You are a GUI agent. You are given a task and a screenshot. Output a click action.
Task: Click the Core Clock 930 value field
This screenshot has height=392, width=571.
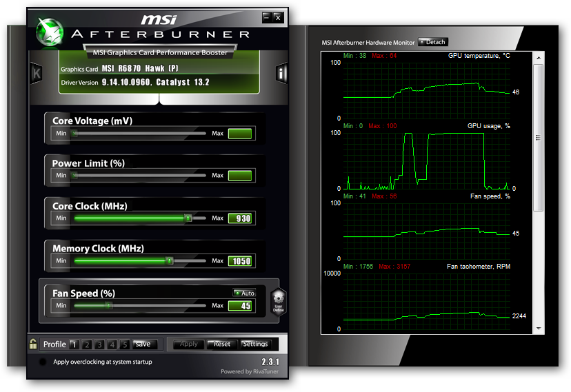(x=240, y=218)
